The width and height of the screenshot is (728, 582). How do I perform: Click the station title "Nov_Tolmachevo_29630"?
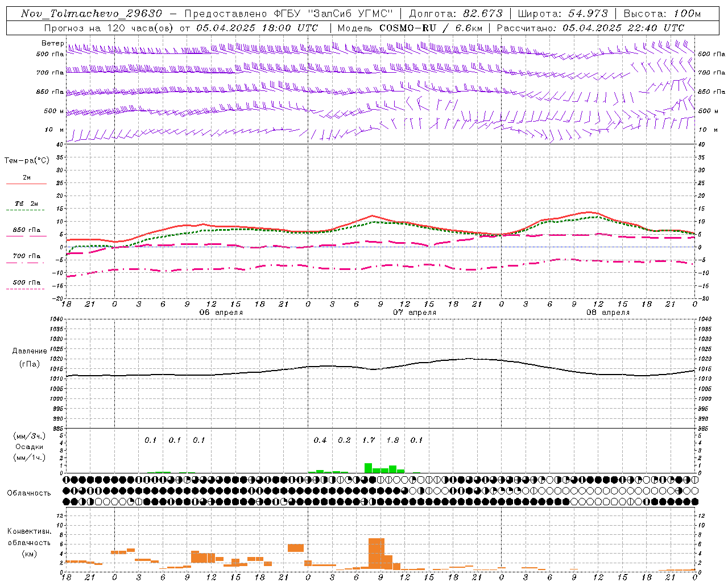(92, 14)
